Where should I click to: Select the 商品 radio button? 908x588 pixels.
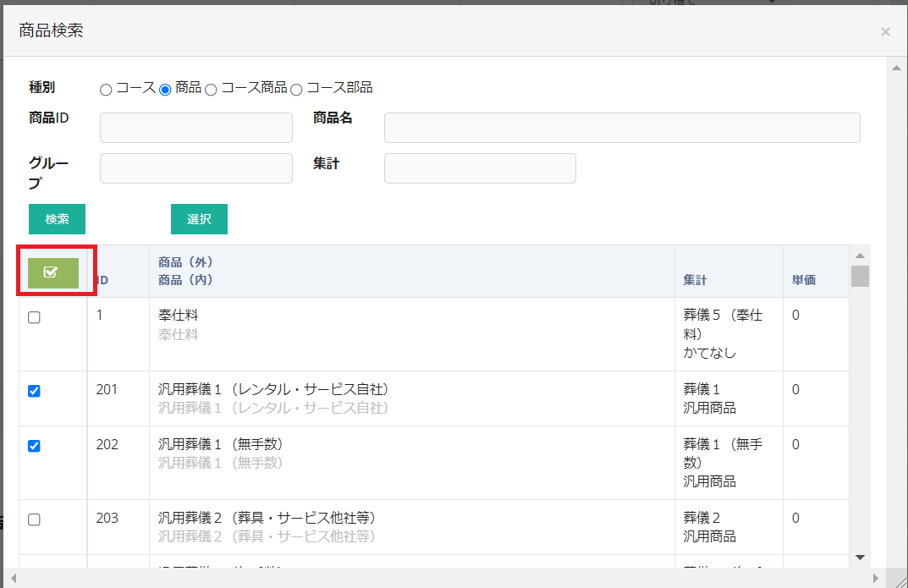(166, 89)
